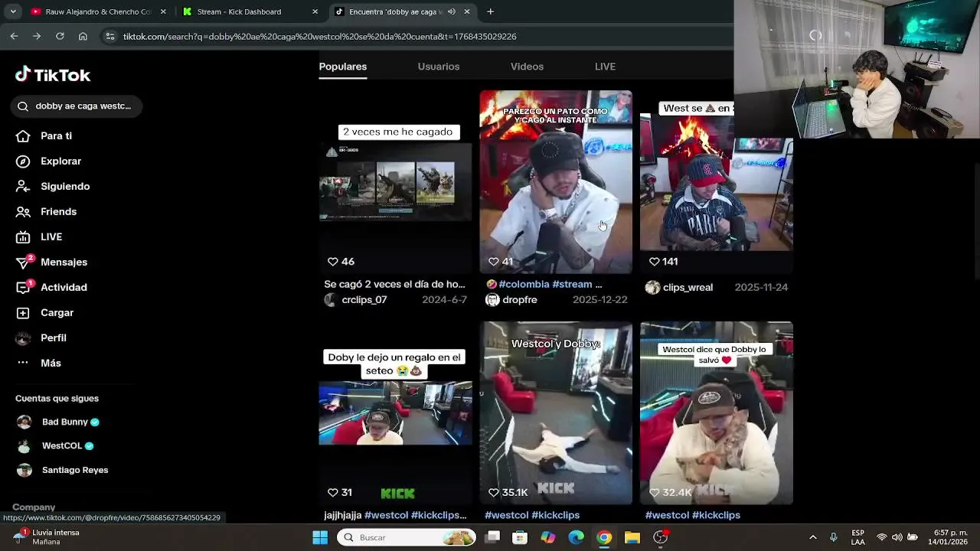This screenshot has width=980, height=551.
Task: Open 'Doby le dejo un regalo' video
Action: [x=395, y=413]
